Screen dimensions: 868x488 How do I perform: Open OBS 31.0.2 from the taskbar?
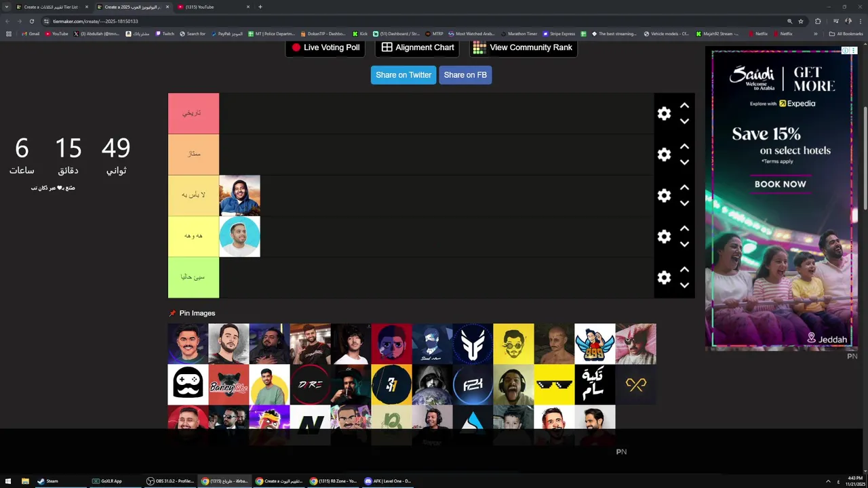[171, 481]
